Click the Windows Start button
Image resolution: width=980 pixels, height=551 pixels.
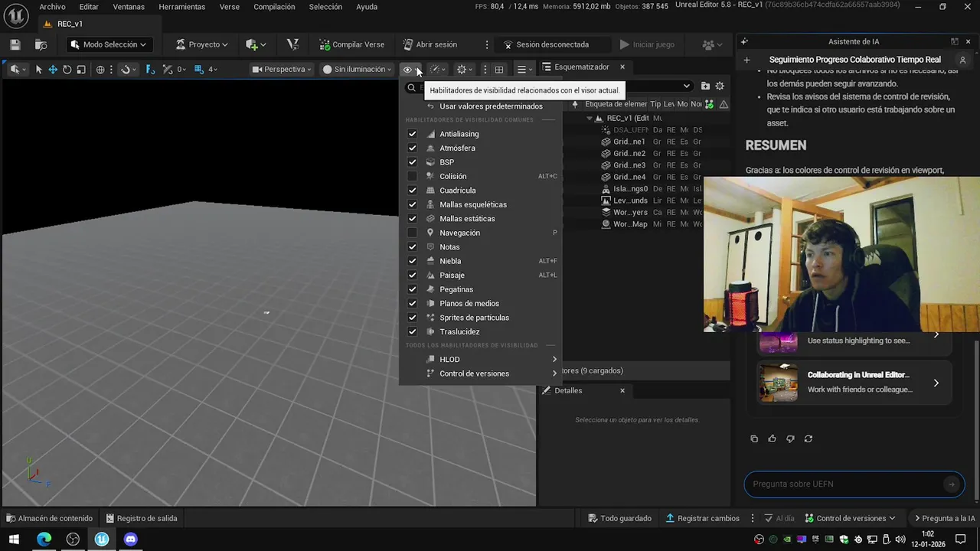tap(14, 539)
